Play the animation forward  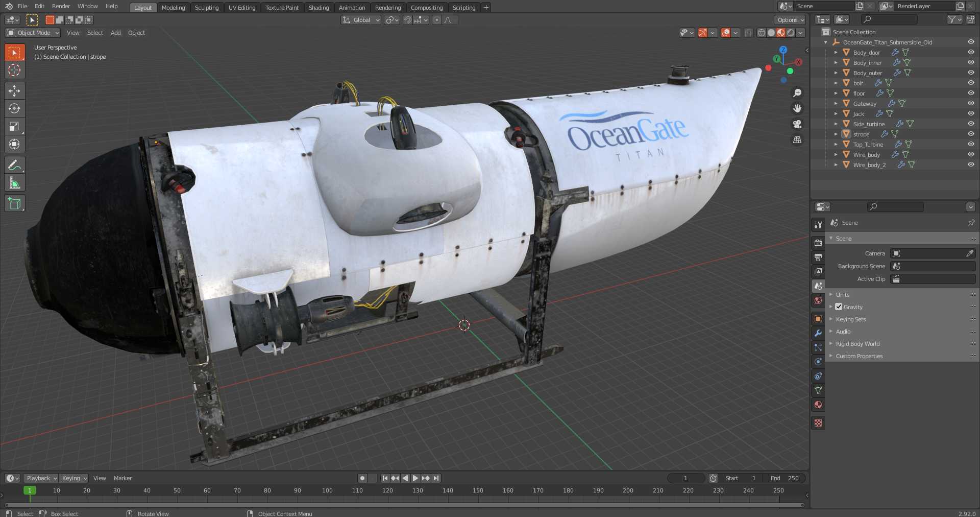coord(415,478)
